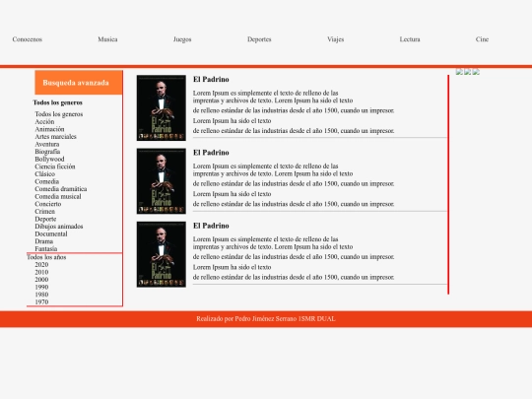Pick 'Artes marciales' in genre list
This screenshot has width=532, height=399.
click(x=55, y=136)
